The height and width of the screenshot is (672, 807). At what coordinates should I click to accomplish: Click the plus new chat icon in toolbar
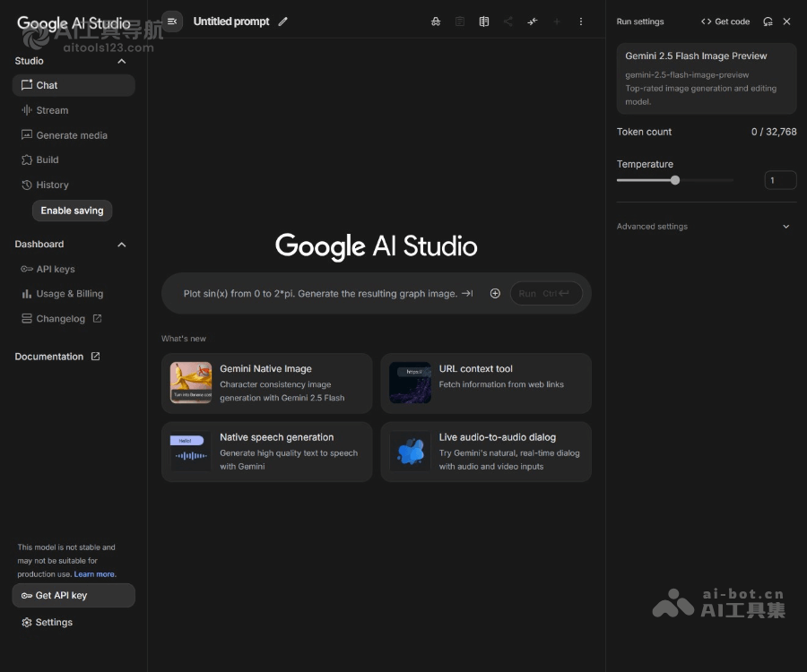point(556,22)
